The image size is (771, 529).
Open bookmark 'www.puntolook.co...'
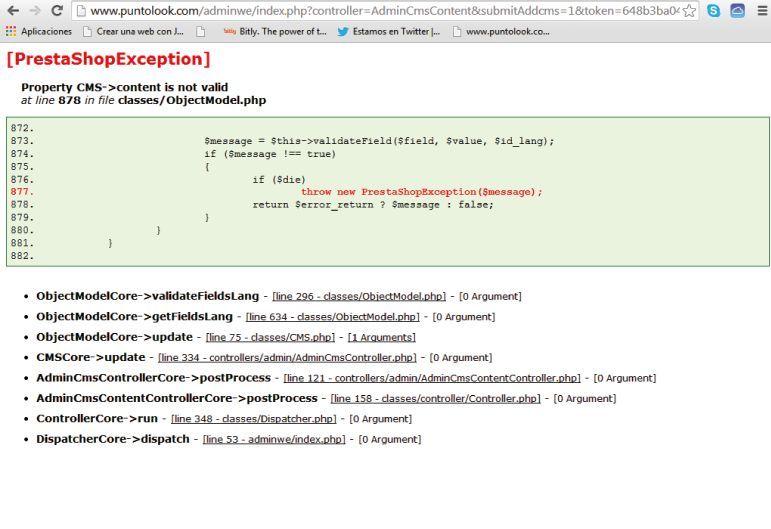501,31
